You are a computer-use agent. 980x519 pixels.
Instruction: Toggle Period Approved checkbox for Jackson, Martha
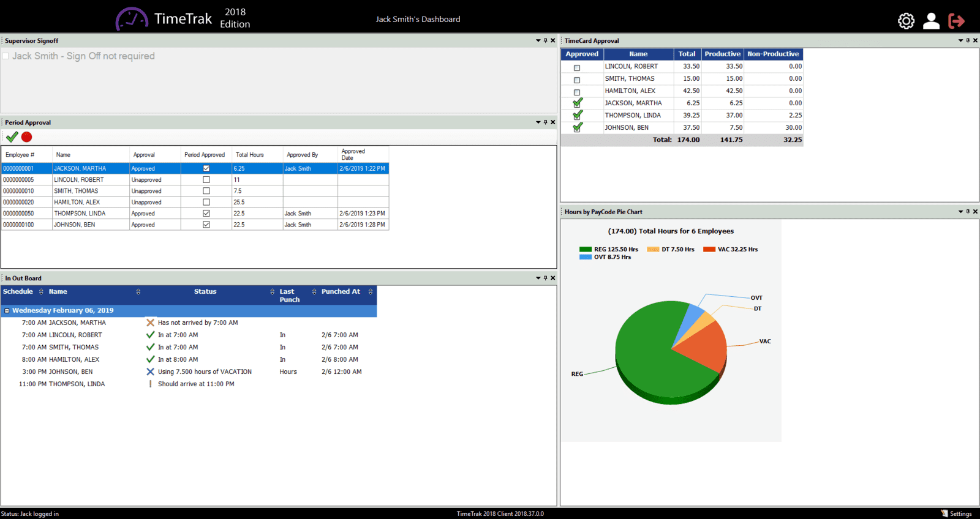(x=206, y=168)
